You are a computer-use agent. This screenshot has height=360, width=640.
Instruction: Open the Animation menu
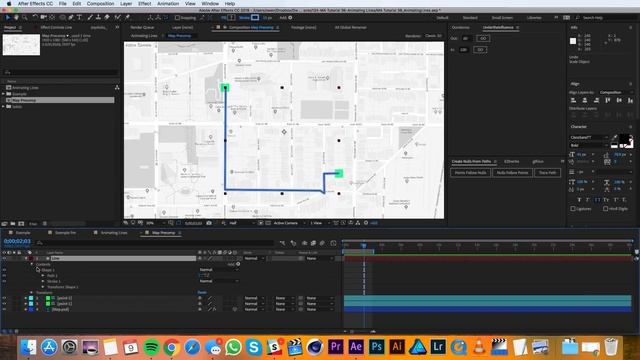pyautogui.click(x=168, y=3)
